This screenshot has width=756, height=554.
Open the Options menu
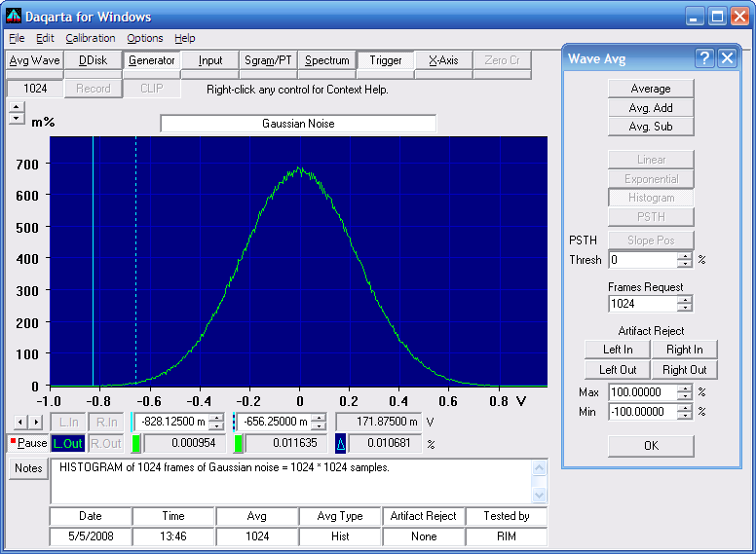click(144, 38)
